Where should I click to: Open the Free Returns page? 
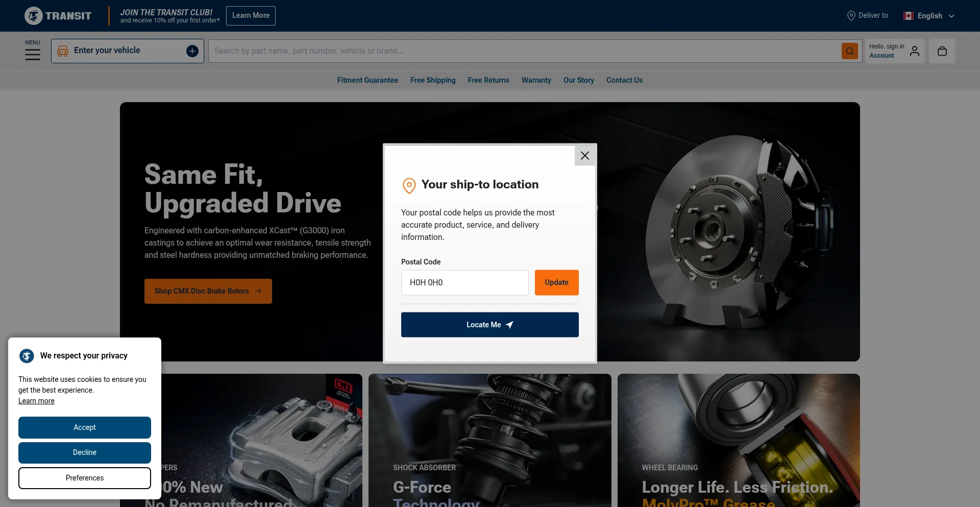pyautogui.click(x=488, y=80)
